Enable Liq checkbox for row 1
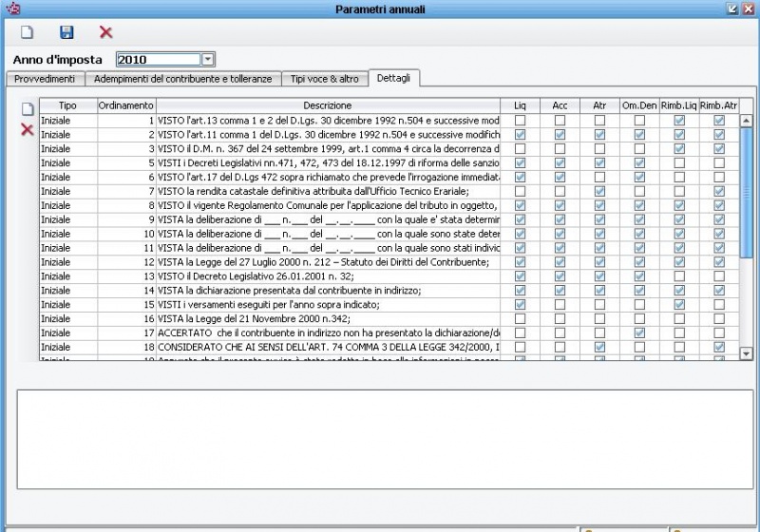Screen dimensions: 760x532 [x=520, y=120]
